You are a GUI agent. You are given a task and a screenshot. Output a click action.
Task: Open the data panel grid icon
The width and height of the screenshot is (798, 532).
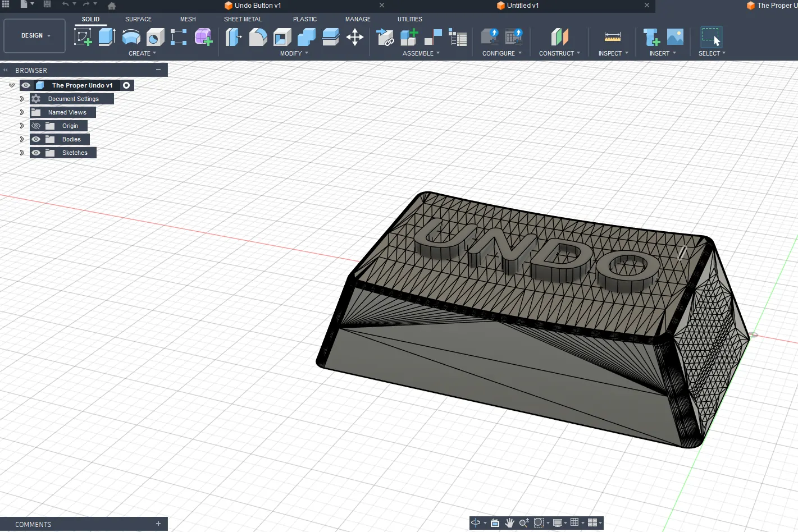(x=6, y=4)
